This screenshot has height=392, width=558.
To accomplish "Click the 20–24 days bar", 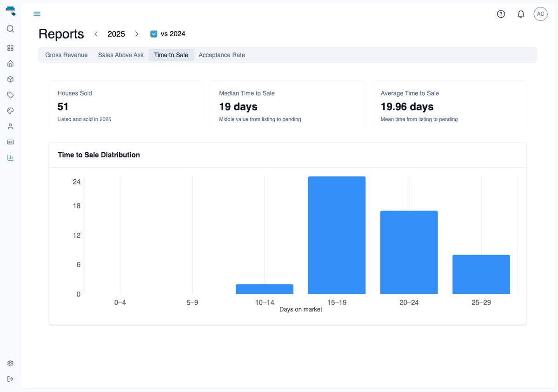I will point(409,252).
